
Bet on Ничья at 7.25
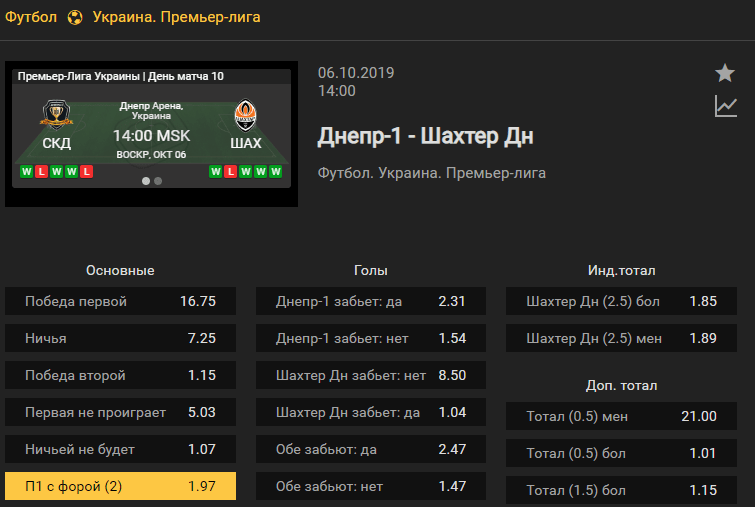pos(120,338)
